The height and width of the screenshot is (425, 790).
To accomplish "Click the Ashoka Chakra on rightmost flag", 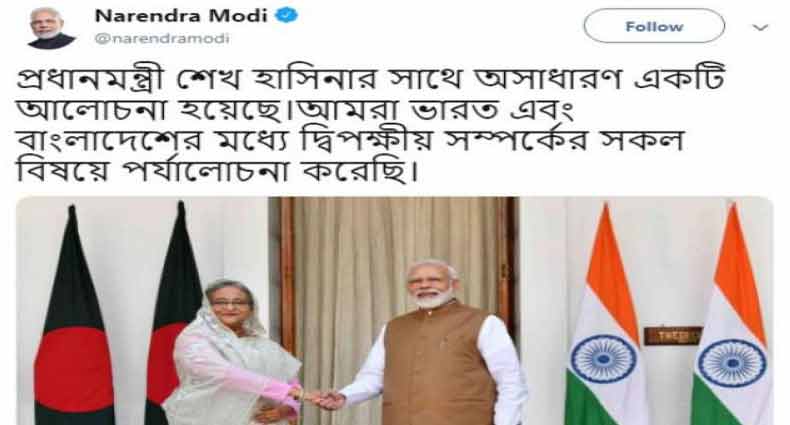I will pyautogui.click(x=728, y=363).
